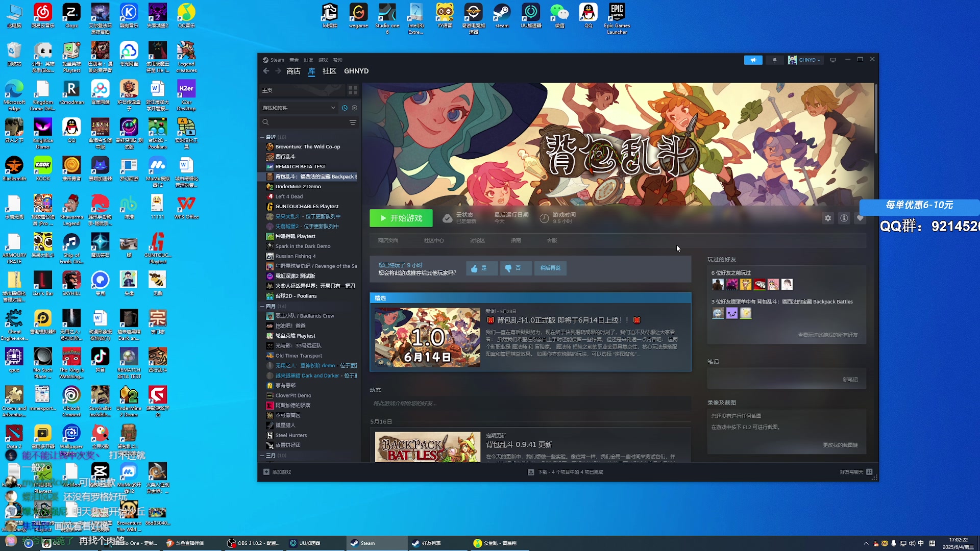This screenshot has width=980, height=551.
Task: Switch to OBS 31.0.2 in taskbar
Action: (x=253, y=543)
